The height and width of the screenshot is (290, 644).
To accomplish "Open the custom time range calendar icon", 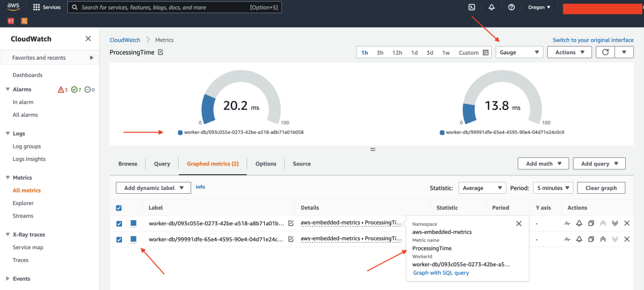I will pyautogui.click(x=486, y=53).
